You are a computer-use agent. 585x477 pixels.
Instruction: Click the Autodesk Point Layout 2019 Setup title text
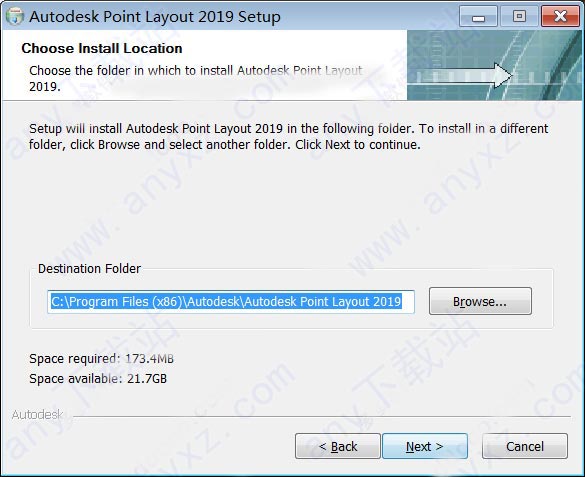pos(155,16)
